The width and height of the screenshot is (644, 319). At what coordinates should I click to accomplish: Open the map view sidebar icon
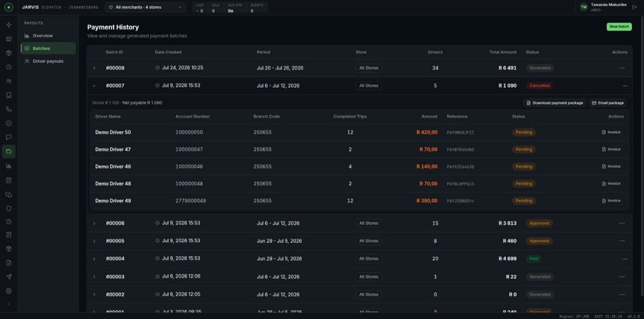pyautogui.click(x=9, y=39)
